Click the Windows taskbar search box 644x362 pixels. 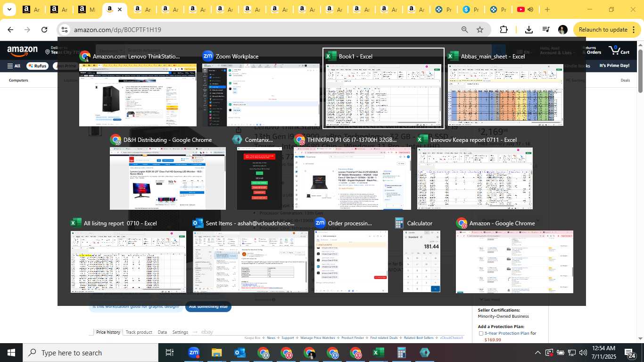(90, 353)
